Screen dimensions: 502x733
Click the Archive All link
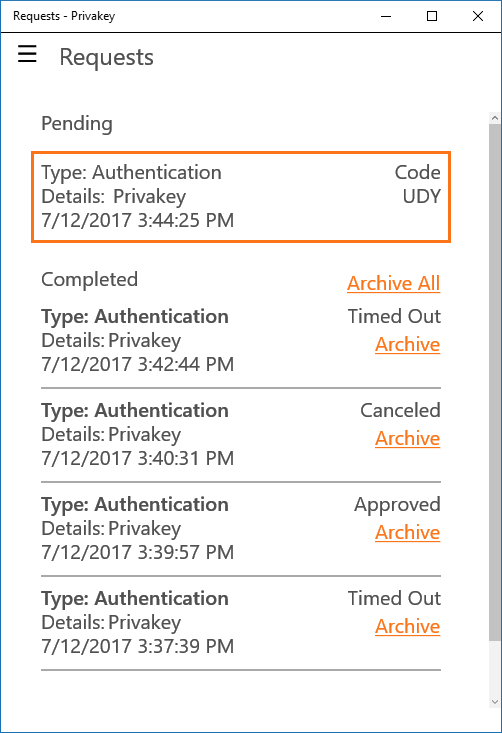click(394, 283)
